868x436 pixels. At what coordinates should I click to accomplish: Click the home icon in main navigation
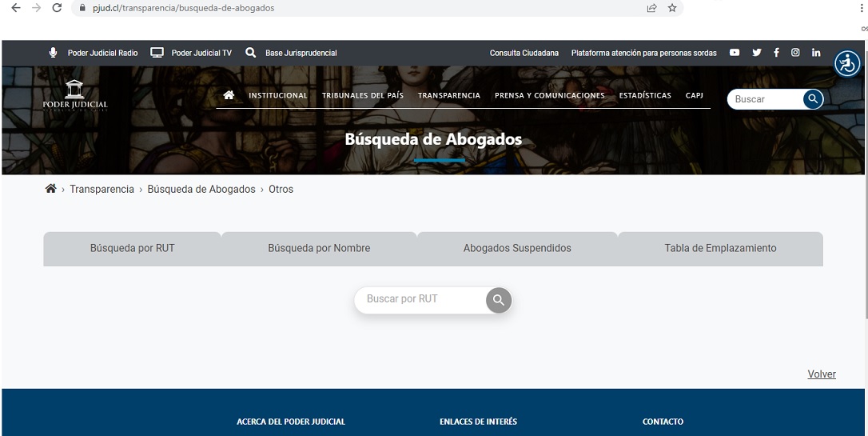click(229, 95)
